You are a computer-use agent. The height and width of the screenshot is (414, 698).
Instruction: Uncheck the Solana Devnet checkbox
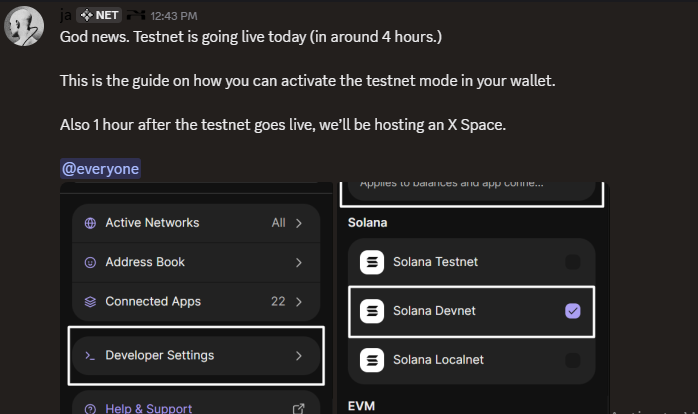[x=572, y=311]
